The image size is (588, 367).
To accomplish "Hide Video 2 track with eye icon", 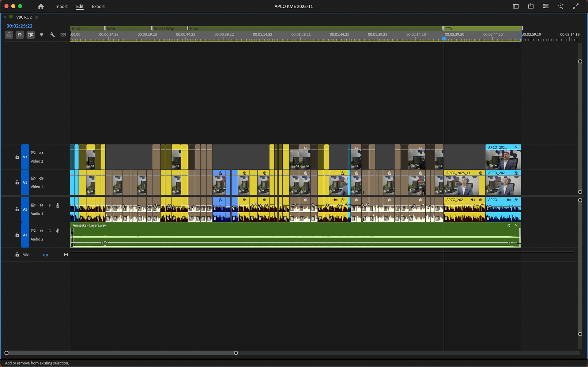I will pos(41,153).
